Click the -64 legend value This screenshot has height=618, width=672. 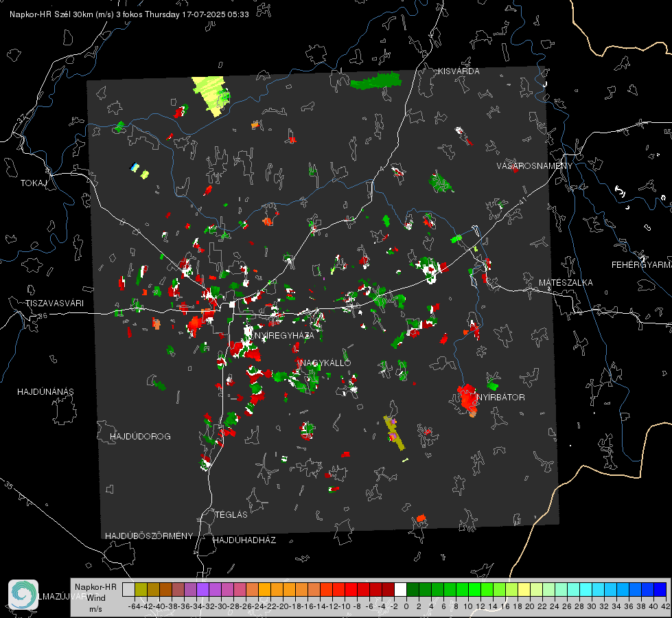(x=135, y=606)
